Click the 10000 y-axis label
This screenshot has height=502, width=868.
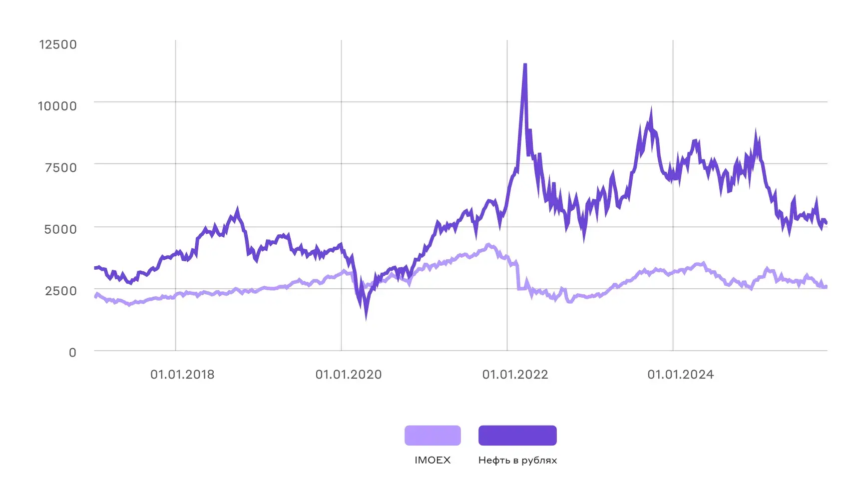click(57, 106)
